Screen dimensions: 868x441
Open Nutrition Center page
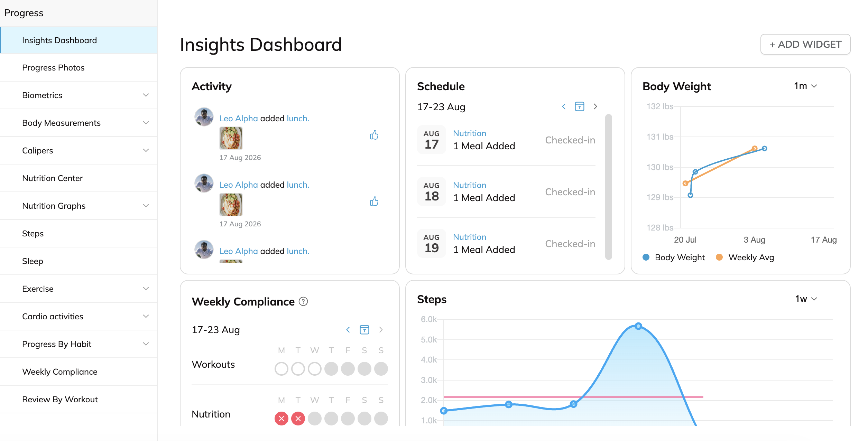pyautogui.click(x=79, y=178)
